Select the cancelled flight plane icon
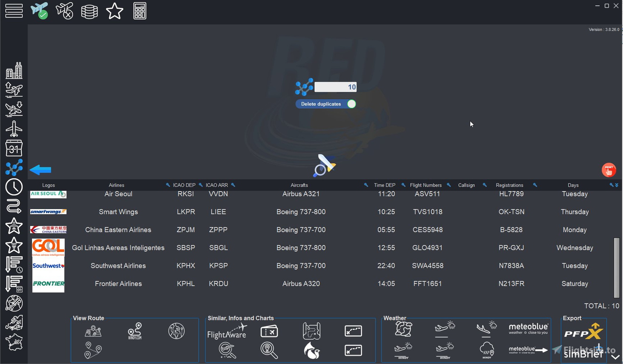The image size is (623, 364). 65,11
